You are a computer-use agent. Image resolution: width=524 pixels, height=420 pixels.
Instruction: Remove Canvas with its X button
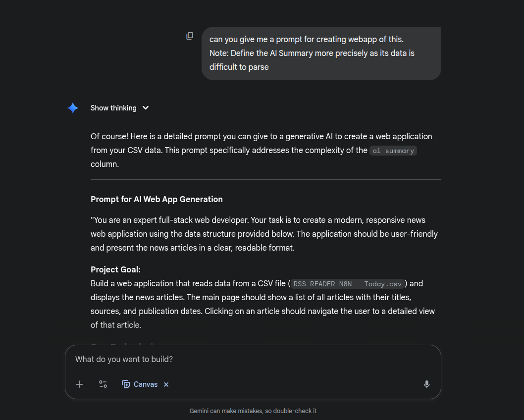[166, 384]
